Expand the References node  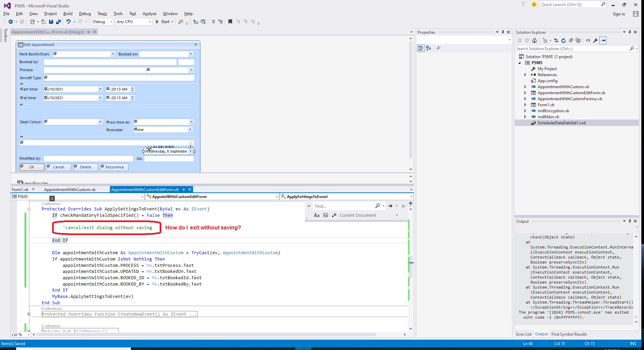(x=525, y=75)
